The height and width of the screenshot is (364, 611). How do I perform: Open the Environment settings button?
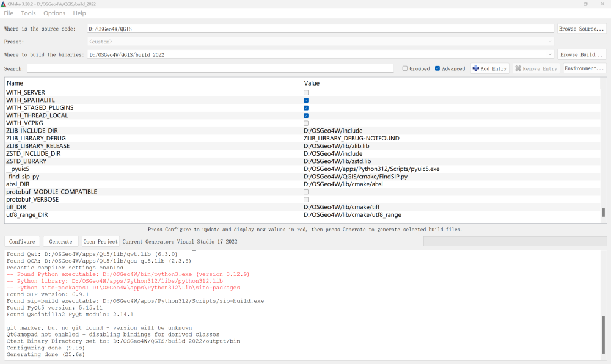click(585, 68)
